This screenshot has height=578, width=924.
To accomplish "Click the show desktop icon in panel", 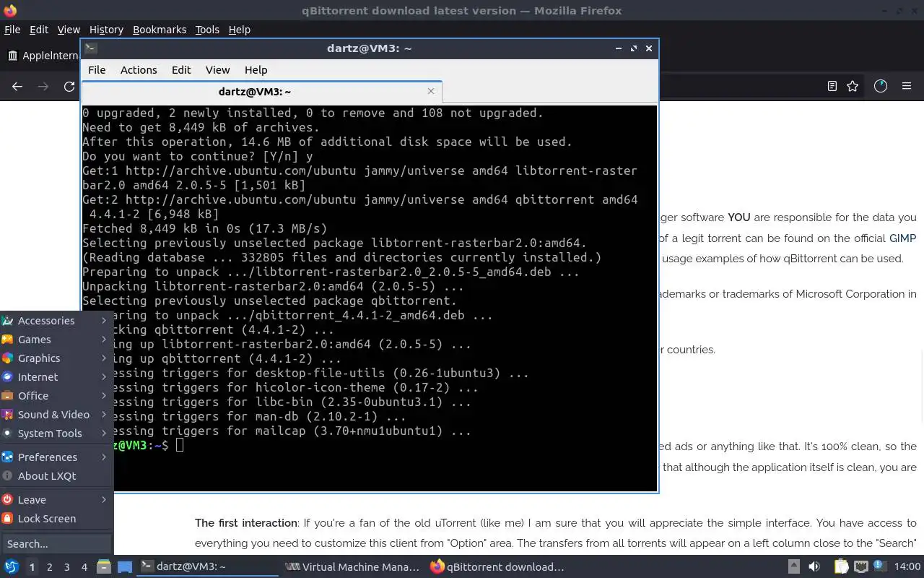I will click(x=125, y=566).
